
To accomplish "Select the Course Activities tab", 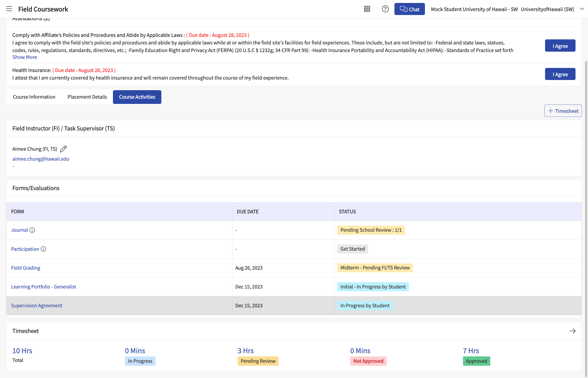I will (137, 97).
